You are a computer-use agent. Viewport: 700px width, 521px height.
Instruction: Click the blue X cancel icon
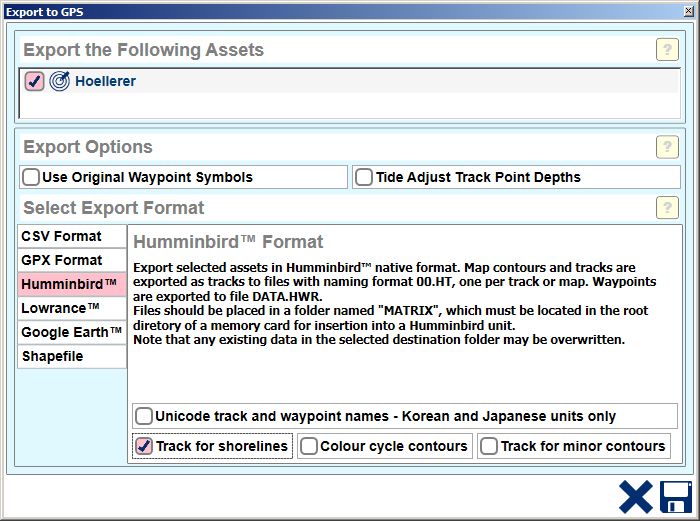tap(634, 497)
